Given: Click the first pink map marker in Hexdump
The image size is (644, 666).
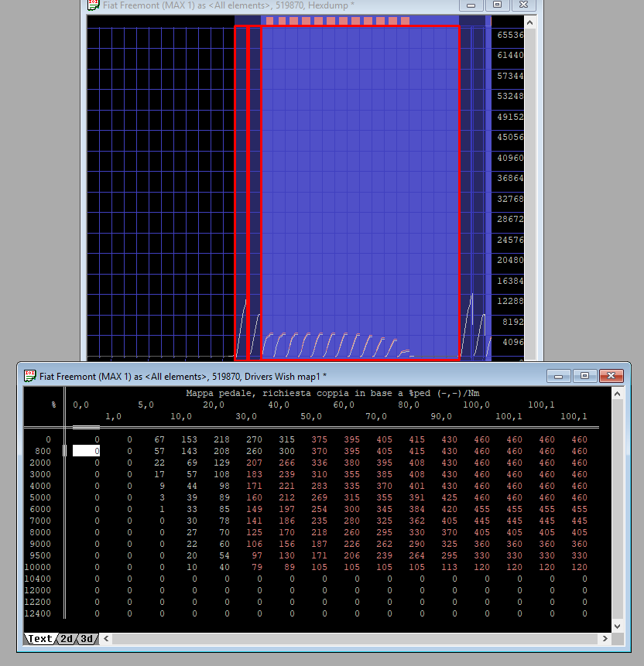Looking at the screenshot, I should point(269,21).
